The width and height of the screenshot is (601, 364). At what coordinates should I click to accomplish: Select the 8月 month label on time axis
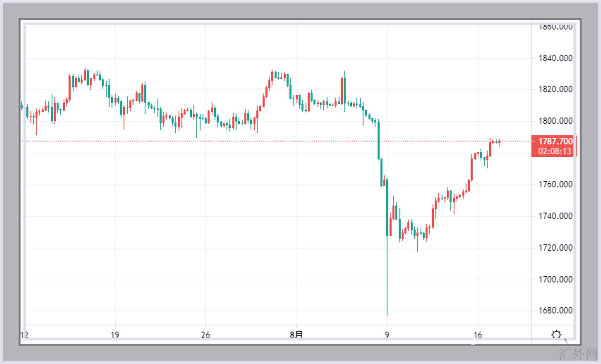(296, 335)
